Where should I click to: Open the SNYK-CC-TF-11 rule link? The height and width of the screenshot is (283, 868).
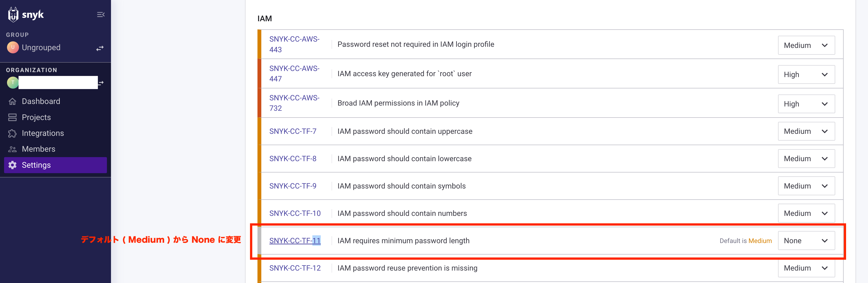pyautogui.click(x=295, y=241)
